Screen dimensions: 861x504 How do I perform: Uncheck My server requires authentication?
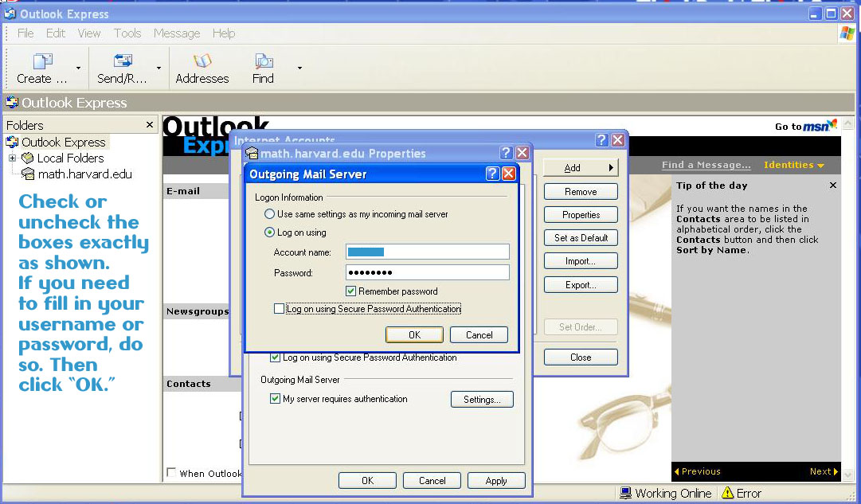click(276, 399)
